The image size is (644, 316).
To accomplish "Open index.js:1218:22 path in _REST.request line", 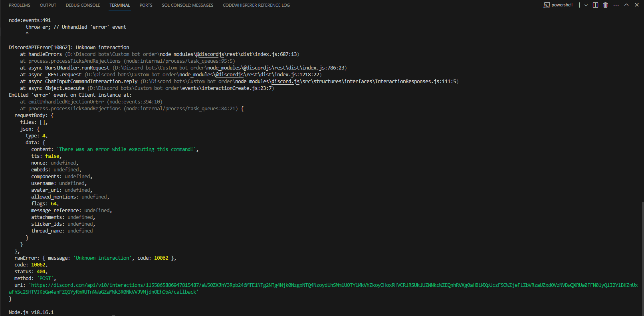I will (x=203, y=75).
